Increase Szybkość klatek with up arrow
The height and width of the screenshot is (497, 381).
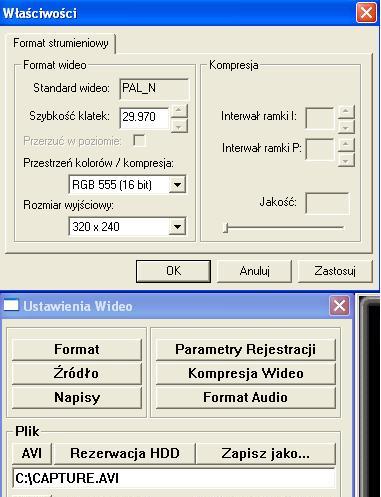(x=179, y=110)
